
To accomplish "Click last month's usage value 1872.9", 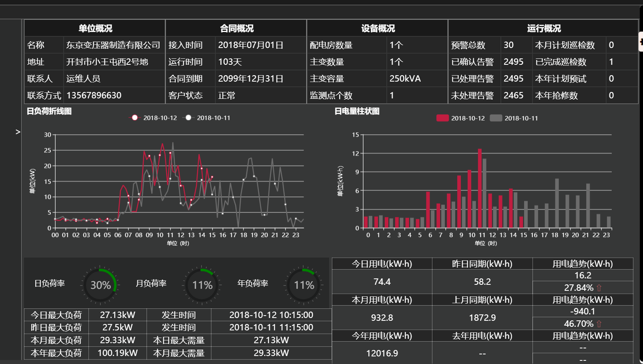I will pyautogui.click(x=482, y=318).
